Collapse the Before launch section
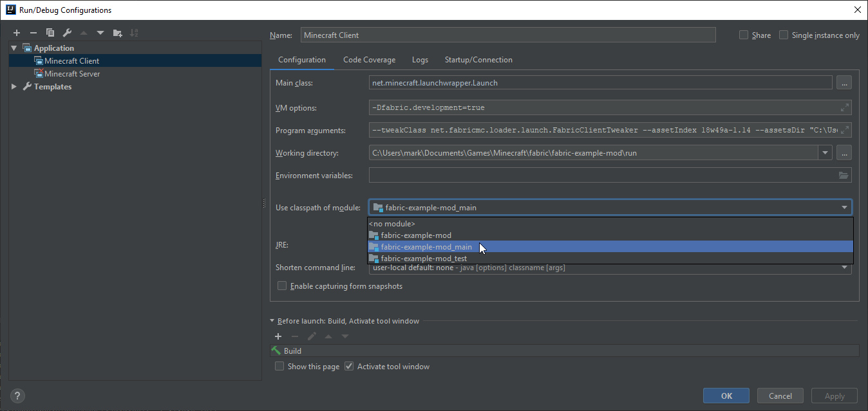The width and height of the screenshot is (868, 411). (x=272, y=321)
